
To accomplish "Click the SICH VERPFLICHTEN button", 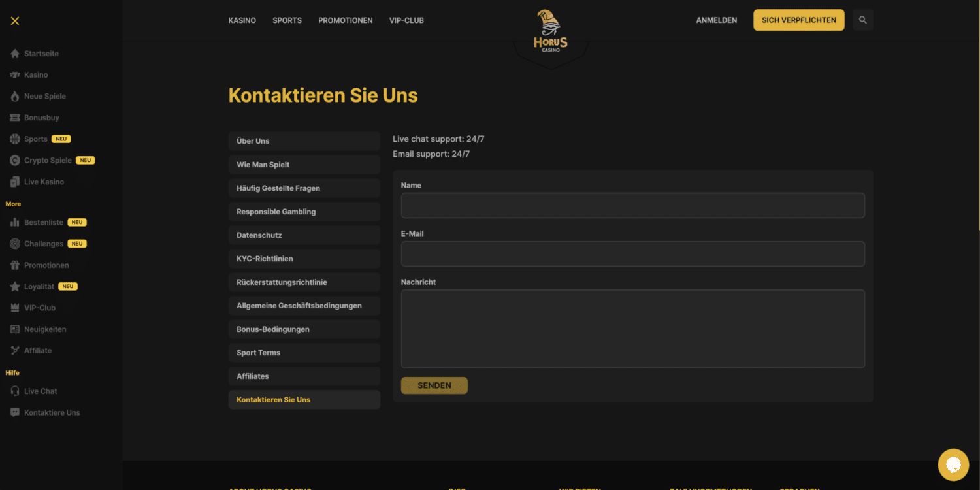I will click(x=798, y=20).
